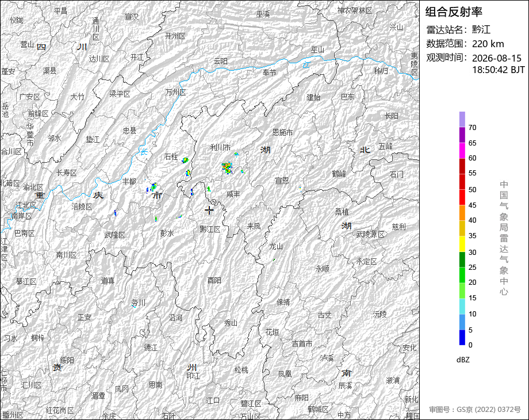
Task: Select the purple 65 dBZ legend color
Action: coord(462,135)
